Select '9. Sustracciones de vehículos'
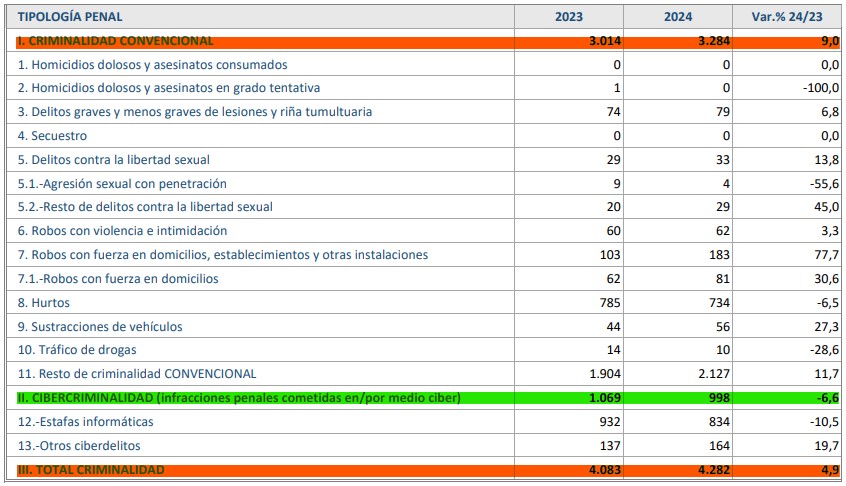The image size is (846, 486). click(100, 327)
